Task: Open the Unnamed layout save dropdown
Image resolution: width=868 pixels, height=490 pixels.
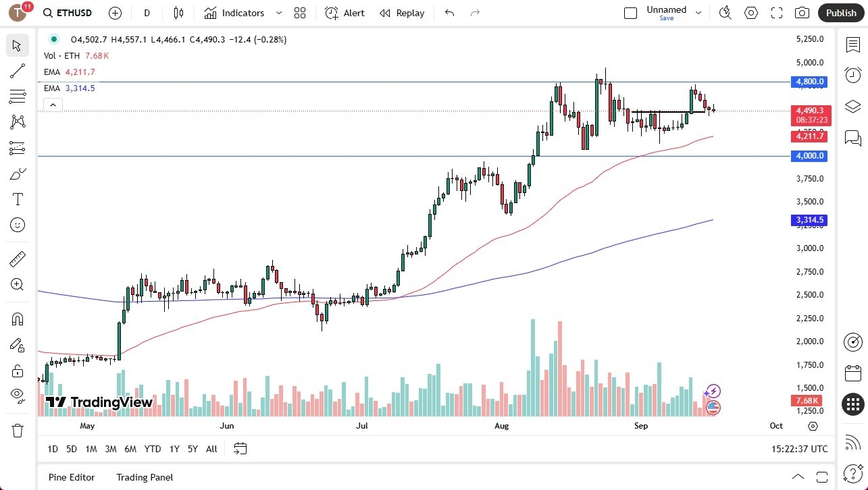Action: [x=698, y=13]
